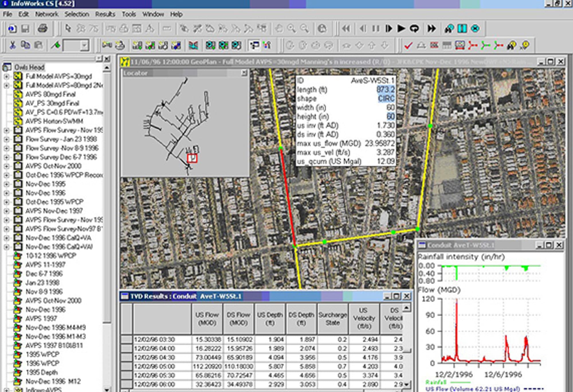Expand the Nov-Dec 1995 folder
Image resolution: width=573 pixels, height=392 pixels.
[6, 184]
